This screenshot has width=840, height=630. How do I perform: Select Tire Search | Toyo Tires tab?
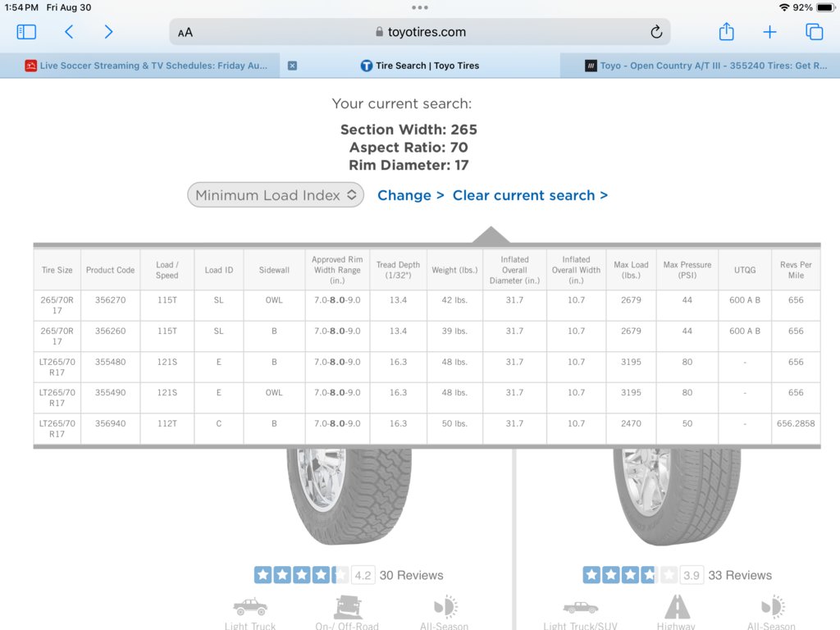[420, 66]
